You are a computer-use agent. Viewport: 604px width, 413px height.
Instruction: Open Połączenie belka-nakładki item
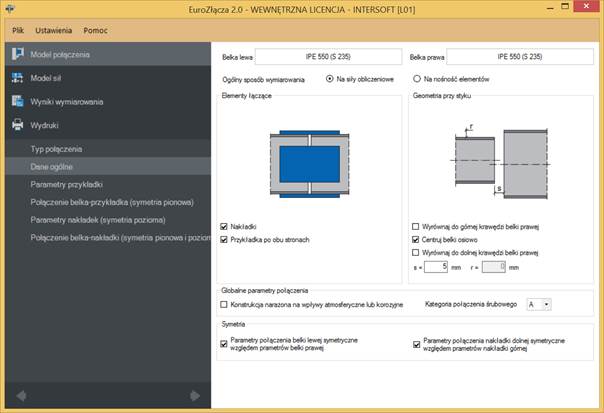point(108,237)
